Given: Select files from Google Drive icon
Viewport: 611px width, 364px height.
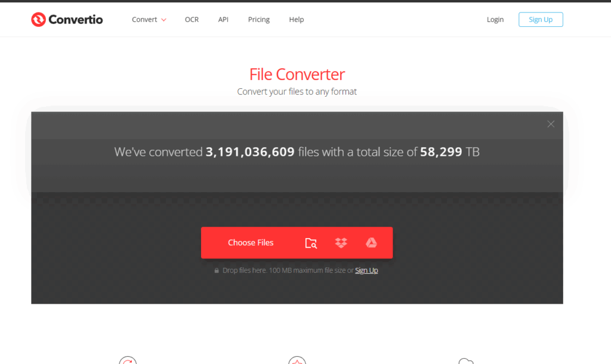Looking at the screenshot, I should point(371,243).
